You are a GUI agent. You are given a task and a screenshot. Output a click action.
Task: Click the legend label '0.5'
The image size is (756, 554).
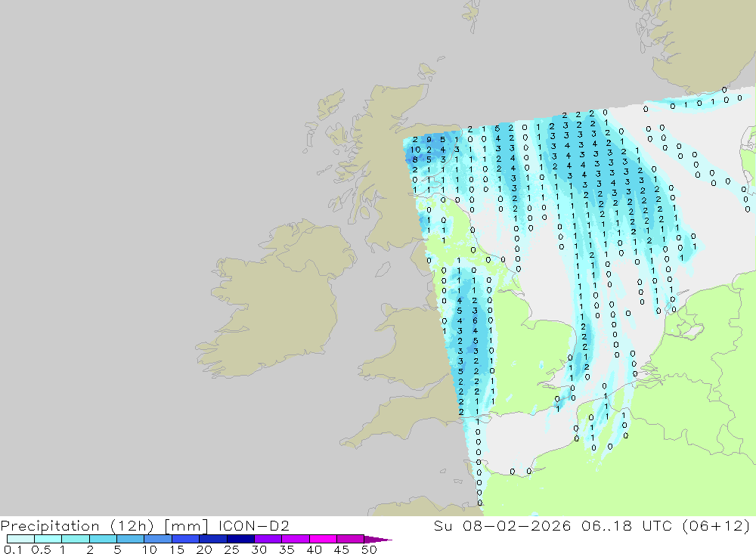coord(41,549)
